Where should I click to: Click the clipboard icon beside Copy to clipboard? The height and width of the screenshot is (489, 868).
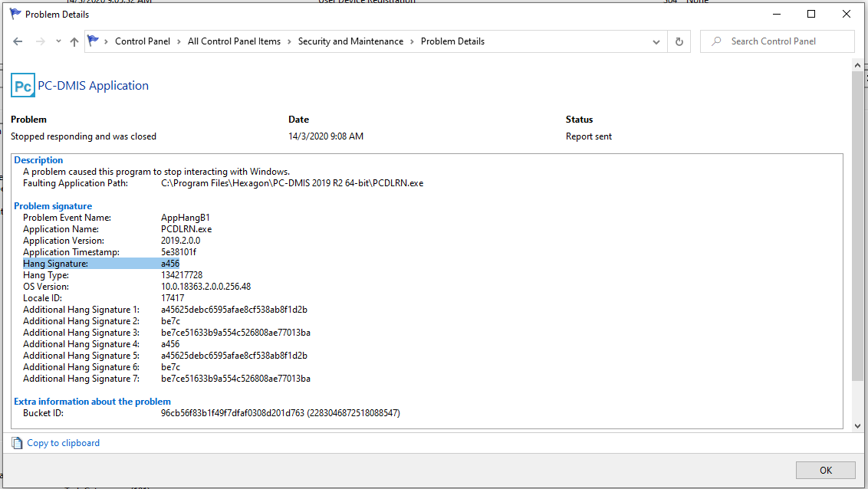17,443
